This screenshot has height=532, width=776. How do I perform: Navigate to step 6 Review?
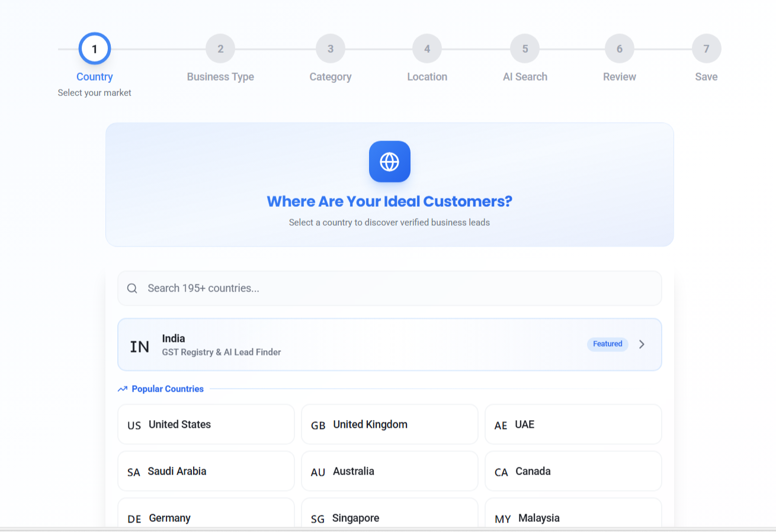click(620, 49)
